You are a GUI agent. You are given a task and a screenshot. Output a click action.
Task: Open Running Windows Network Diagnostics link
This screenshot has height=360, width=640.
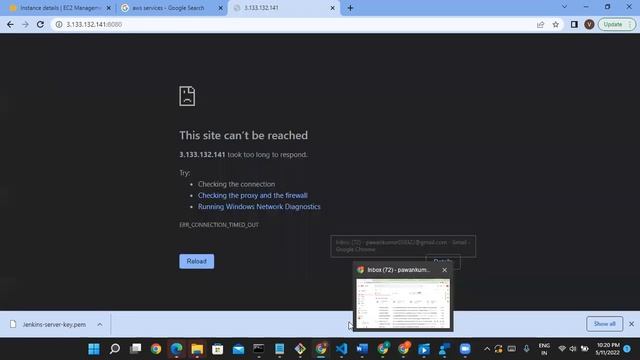tap(259, 207)
